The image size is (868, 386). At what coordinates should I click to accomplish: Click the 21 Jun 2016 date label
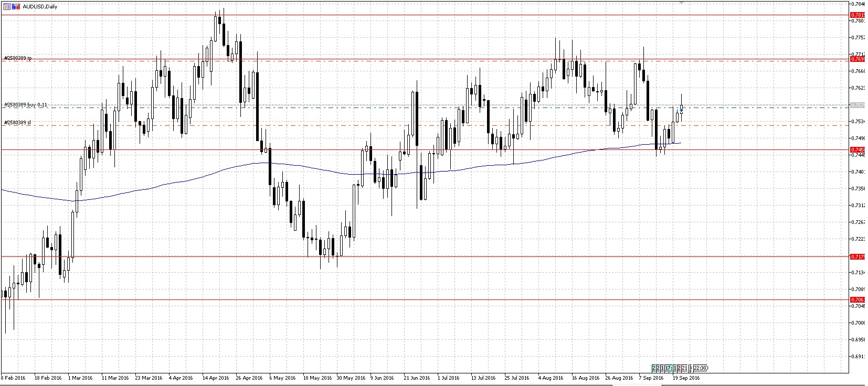417,378
